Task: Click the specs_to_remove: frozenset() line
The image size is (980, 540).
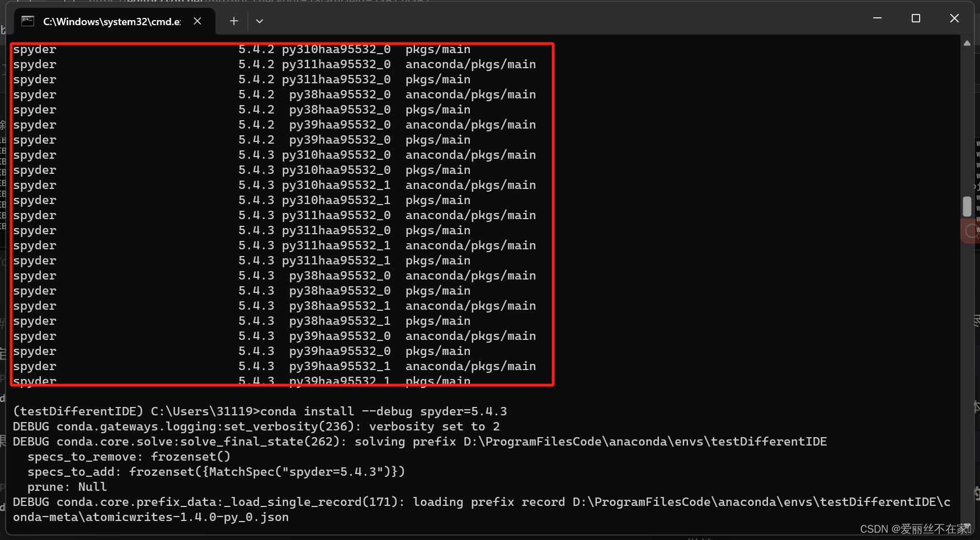Action: (x=129, y=457)
